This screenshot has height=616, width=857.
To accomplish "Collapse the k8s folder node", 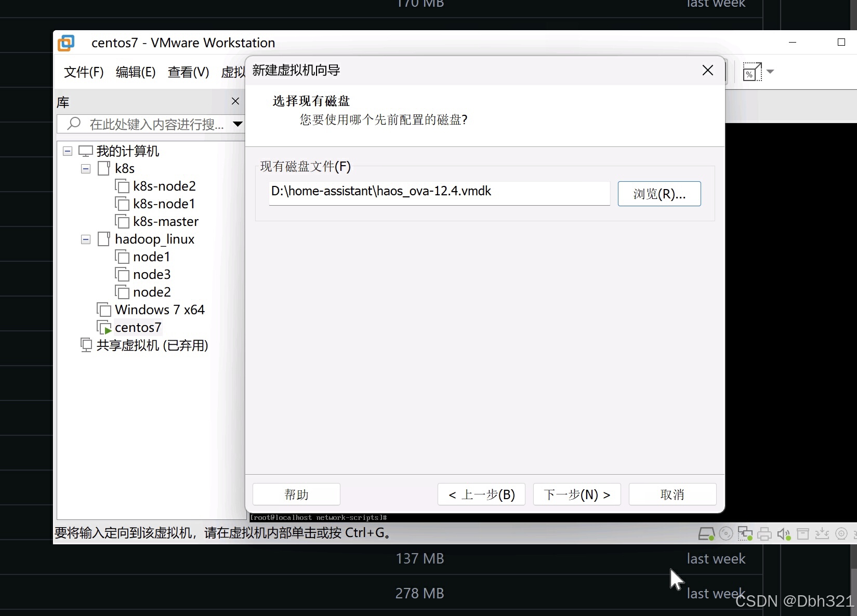I will tap(86, 169).
